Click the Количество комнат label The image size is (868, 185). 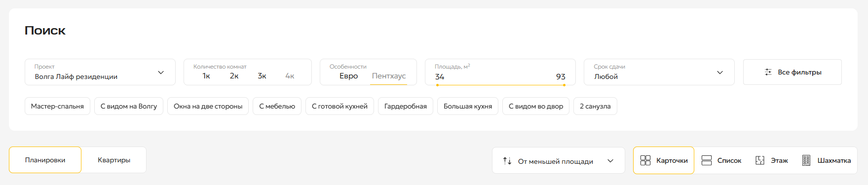click(220, 67)
